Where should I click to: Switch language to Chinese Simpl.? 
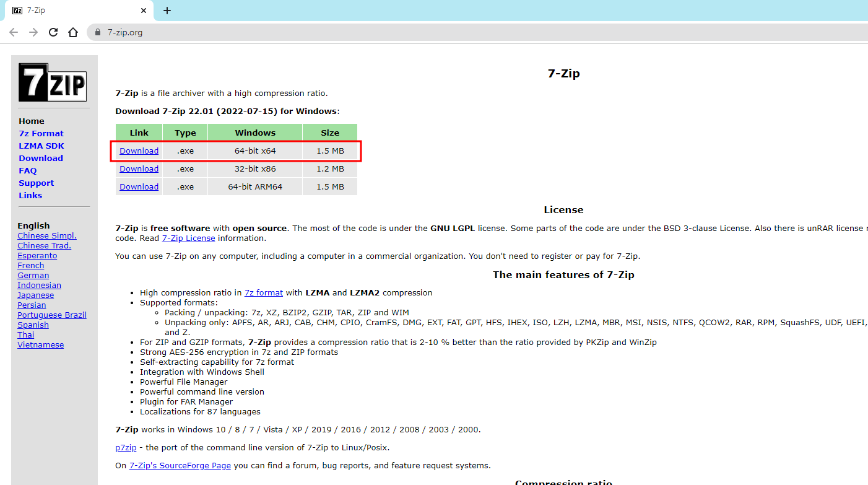click(47, 236)
